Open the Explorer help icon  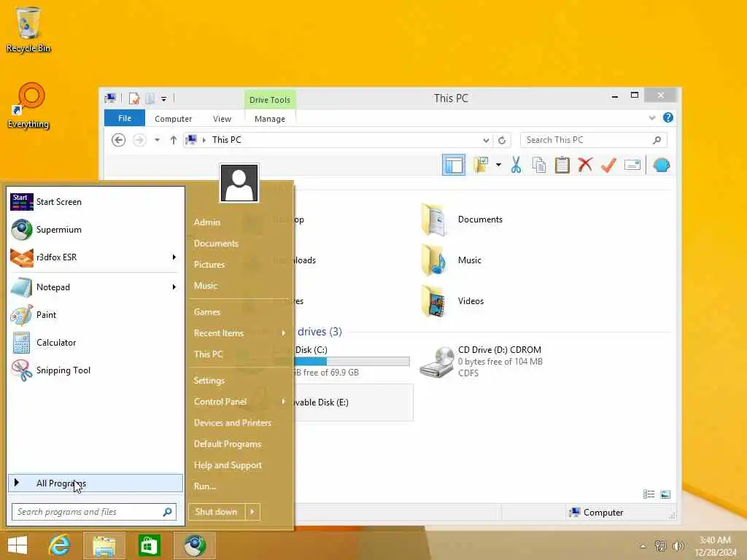pyautogui.click(x=668, y=117)
